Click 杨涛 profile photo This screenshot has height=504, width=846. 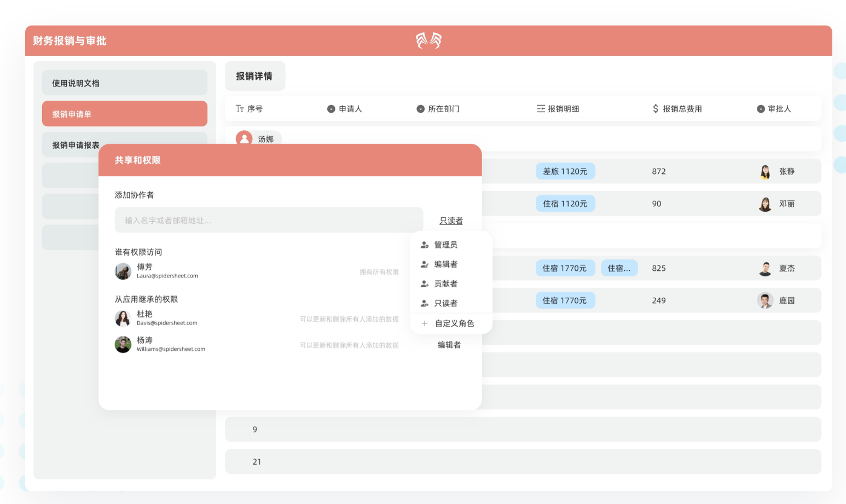tap(123, 344)
